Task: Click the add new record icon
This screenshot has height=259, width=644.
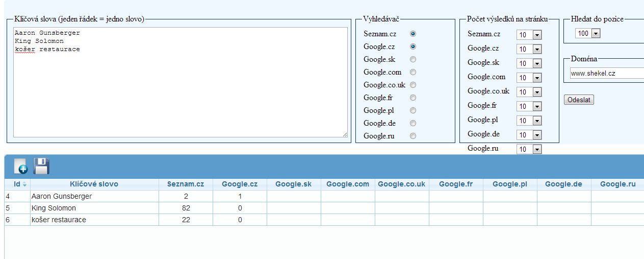Action: click(20, 167)
